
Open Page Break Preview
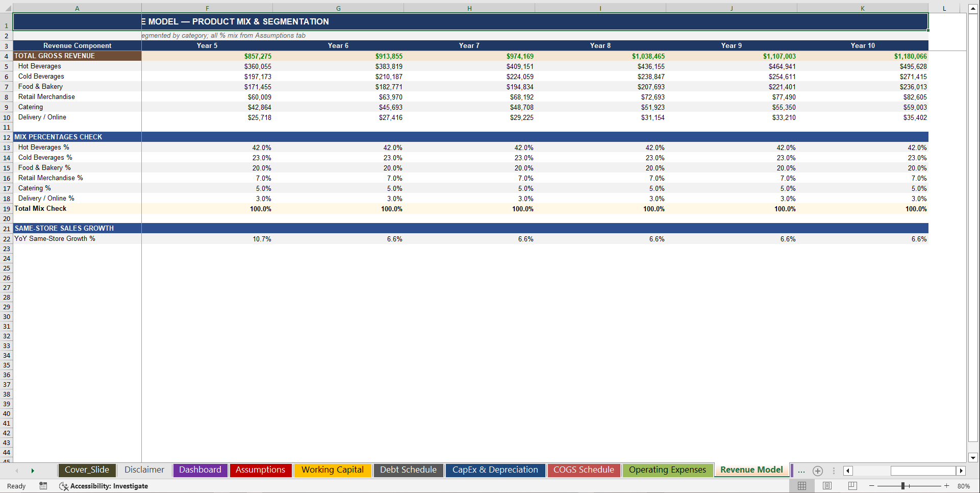[851, 486]
